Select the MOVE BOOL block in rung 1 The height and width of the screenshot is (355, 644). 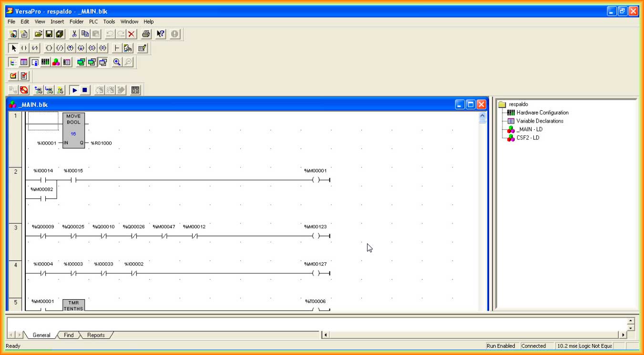(73, 130)
